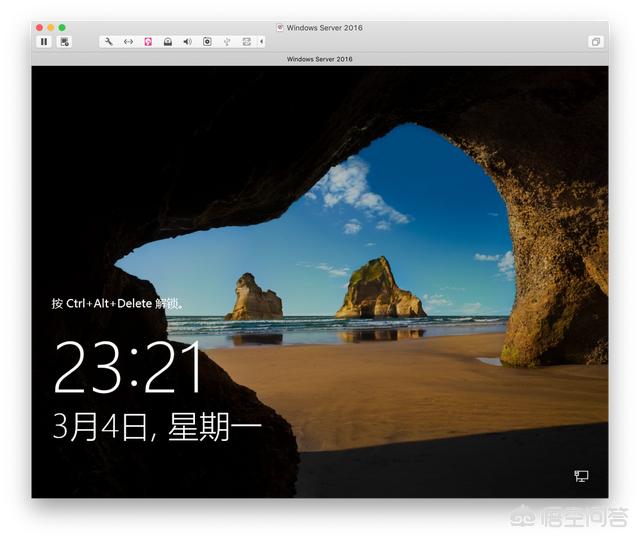Image resolution: width=640 pixels, height=540 pixels.
Task: Click the CD/DVD drive icon
Action: point(168,42)
